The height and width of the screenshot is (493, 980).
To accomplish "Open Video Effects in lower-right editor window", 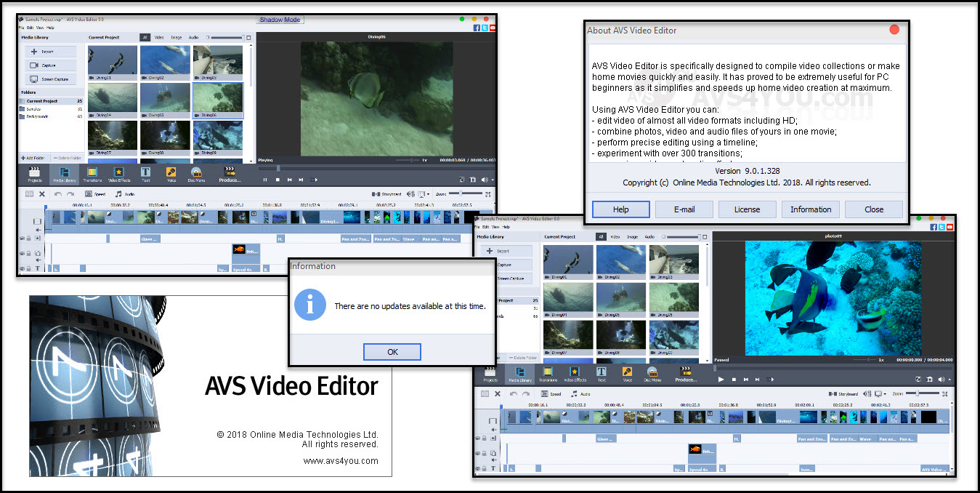I will tap(575, 374).
